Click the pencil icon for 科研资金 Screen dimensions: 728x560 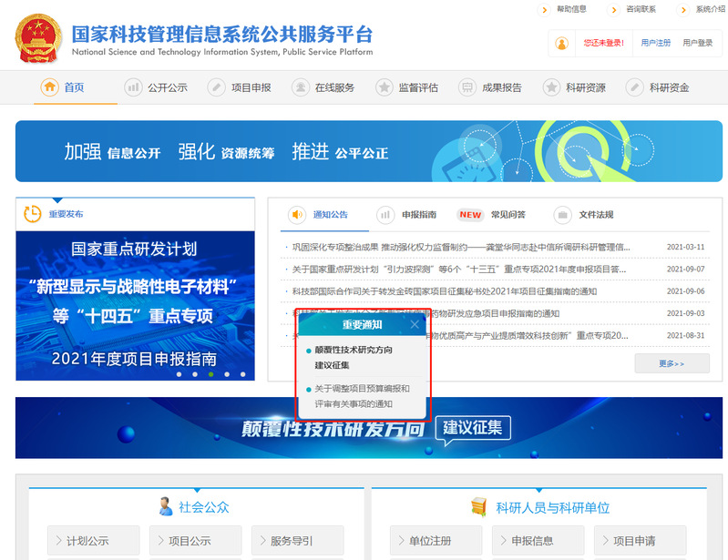[634, 87]
